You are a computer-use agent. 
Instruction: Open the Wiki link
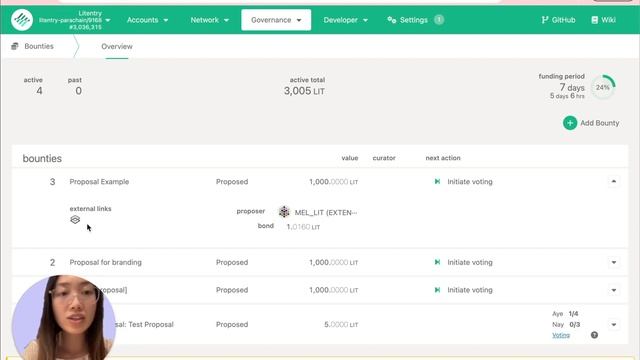[x=603, y=20]
